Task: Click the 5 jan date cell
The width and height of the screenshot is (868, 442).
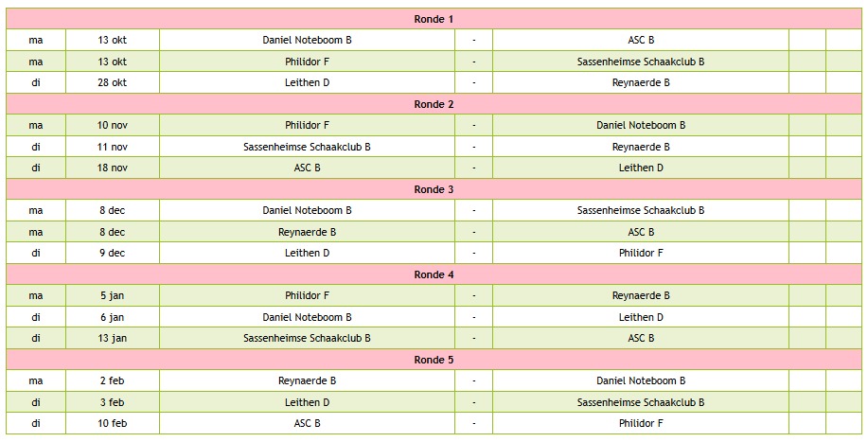Action: point(112,295)
